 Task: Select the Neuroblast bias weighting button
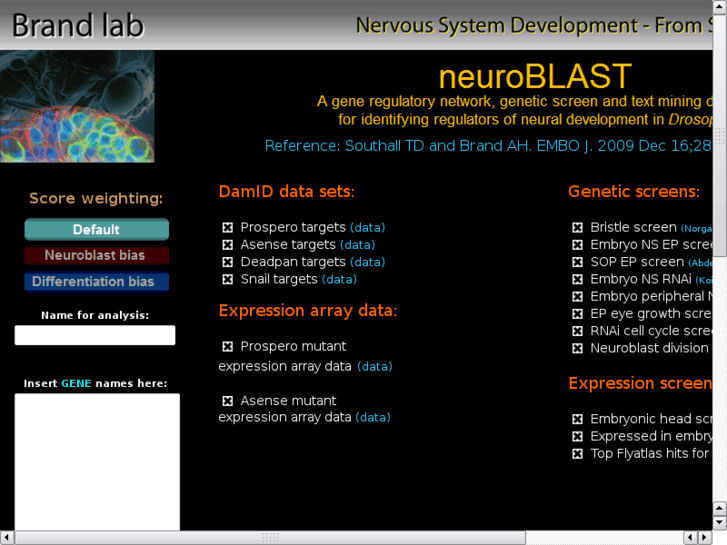pos(96,255)
